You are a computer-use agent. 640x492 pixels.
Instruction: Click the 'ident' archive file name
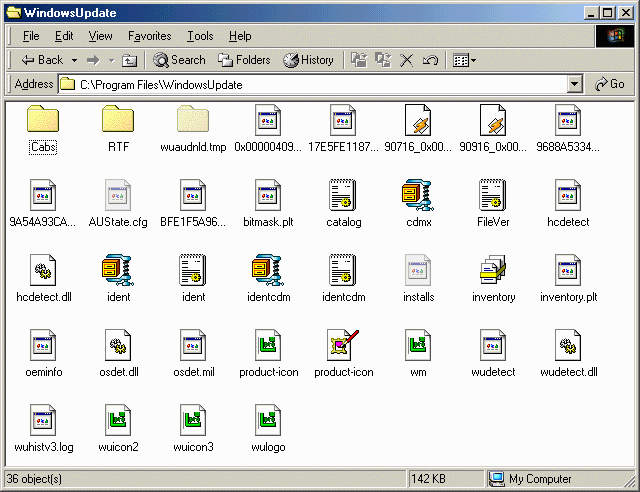click(x=118, y=297)
